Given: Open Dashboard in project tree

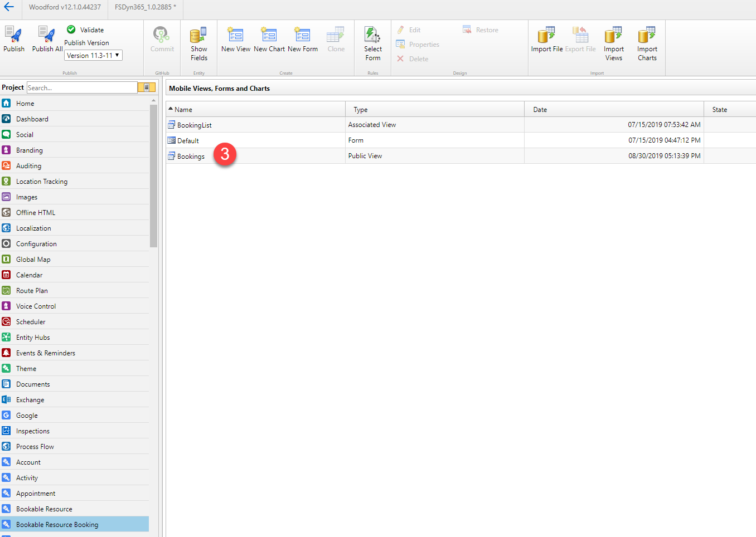Looking at the screenshot, I should pyautogui.click(x=75, y=119).
